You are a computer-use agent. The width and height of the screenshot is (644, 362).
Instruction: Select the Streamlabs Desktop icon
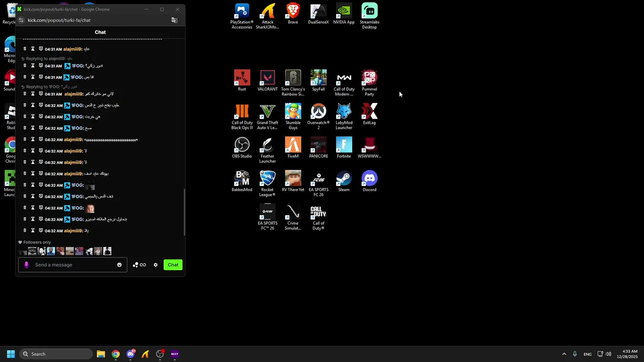tap(369, 16)
